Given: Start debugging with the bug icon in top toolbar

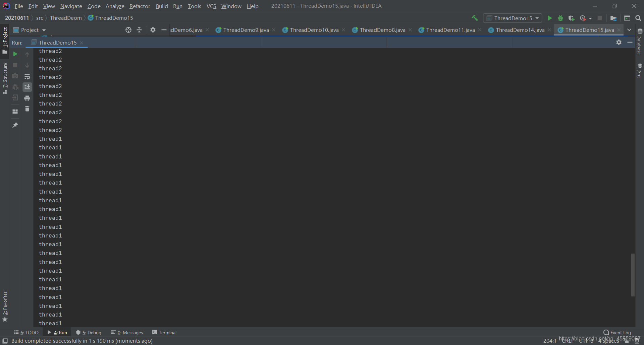Looking at the screenshot, I should coord(560,18).
